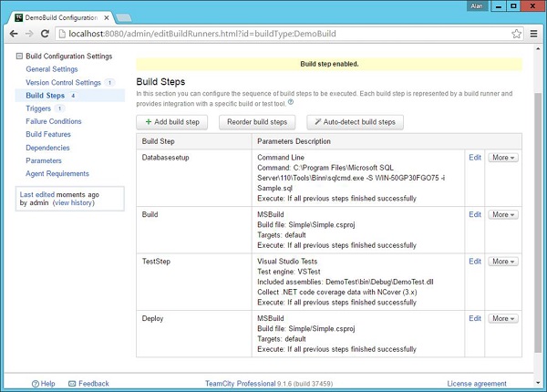
Task: Click the Help question mark icon
Action: tap(36, 384)
